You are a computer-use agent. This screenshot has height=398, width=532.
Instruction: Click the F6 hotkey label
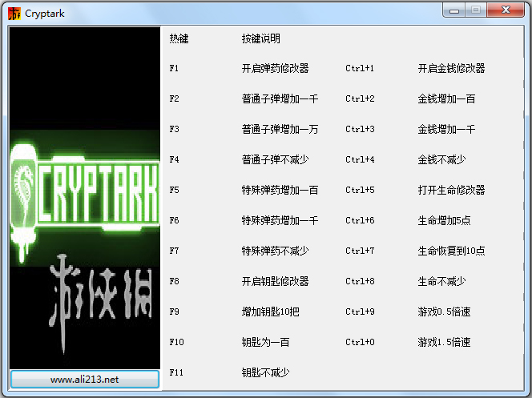[x=174, y=221]
